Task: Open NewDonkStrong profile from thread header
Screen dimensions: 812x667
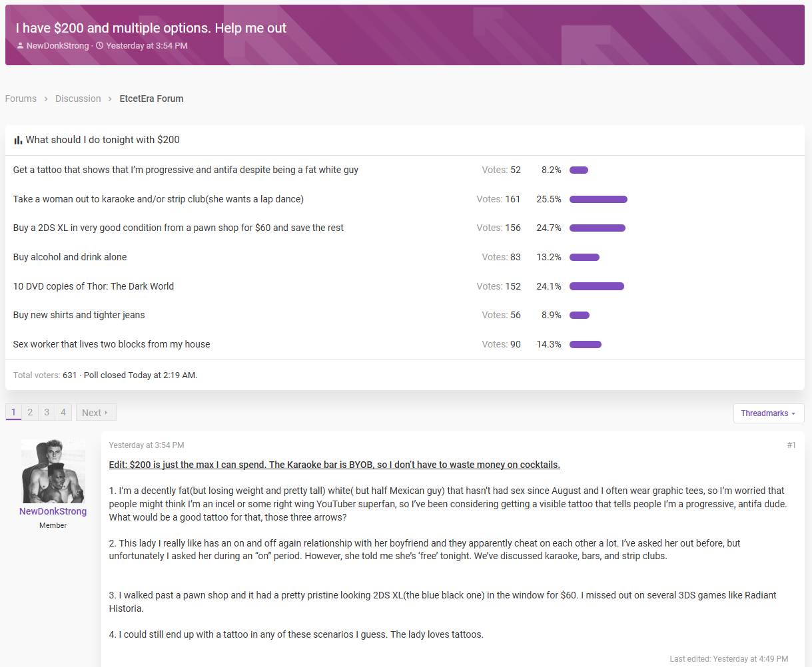Action: click(57, 46)
